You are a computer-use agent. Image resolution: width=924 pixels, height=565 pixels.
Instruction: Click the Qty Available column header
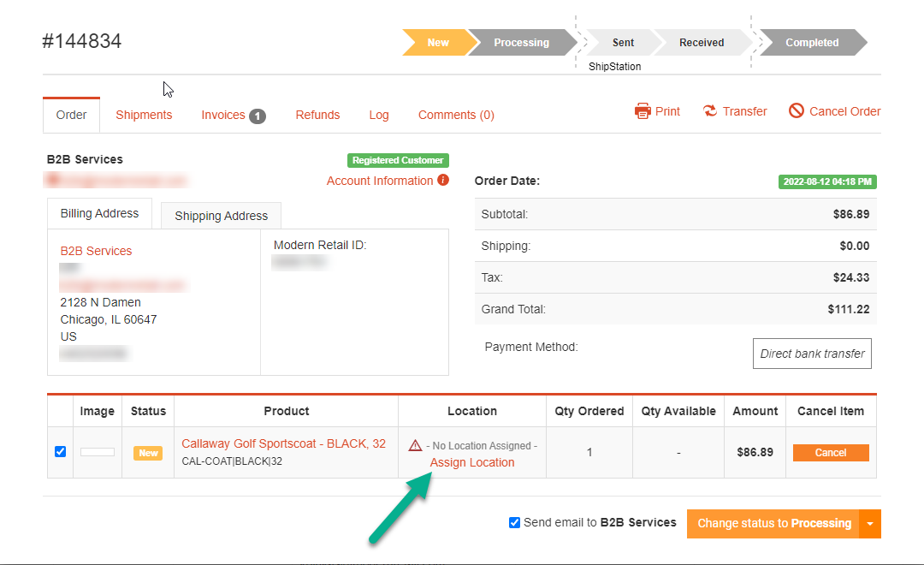coord(678,411)
